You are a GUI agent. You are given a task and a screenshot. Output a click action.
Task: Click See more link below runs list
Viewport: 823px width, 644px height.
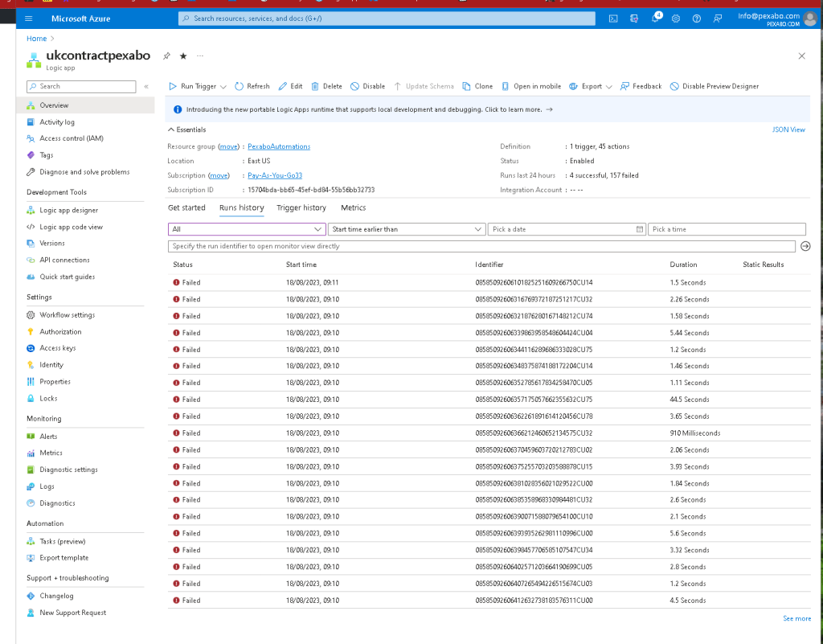click(796, 619)
